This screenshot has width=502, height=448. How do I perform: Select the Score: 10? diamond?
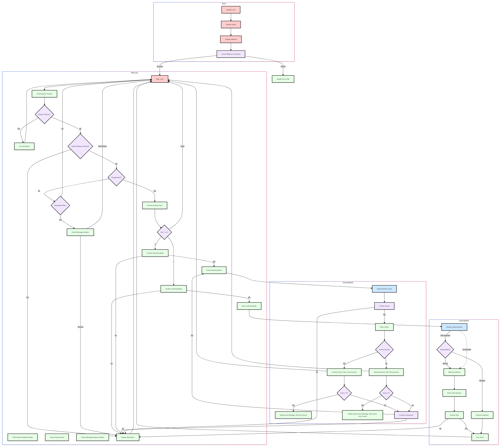(344, 393)
